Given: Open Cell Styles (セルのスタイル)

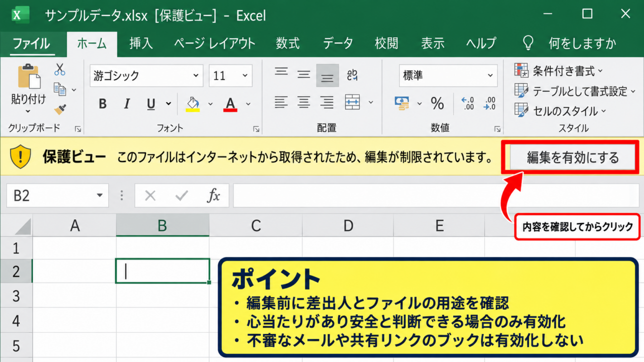Looking at the screenshot, I should pos(560,111).
